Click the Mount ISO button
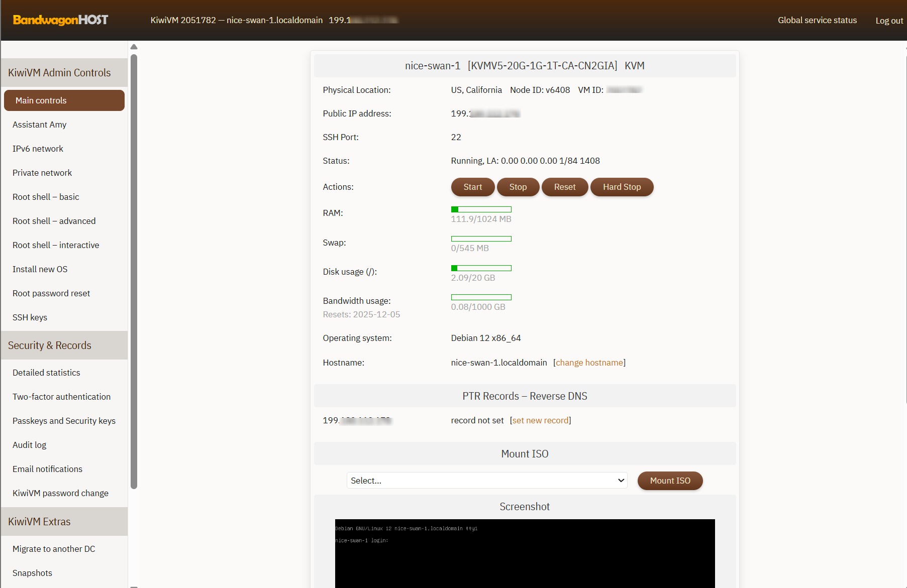907x588 pixels. 670,481
